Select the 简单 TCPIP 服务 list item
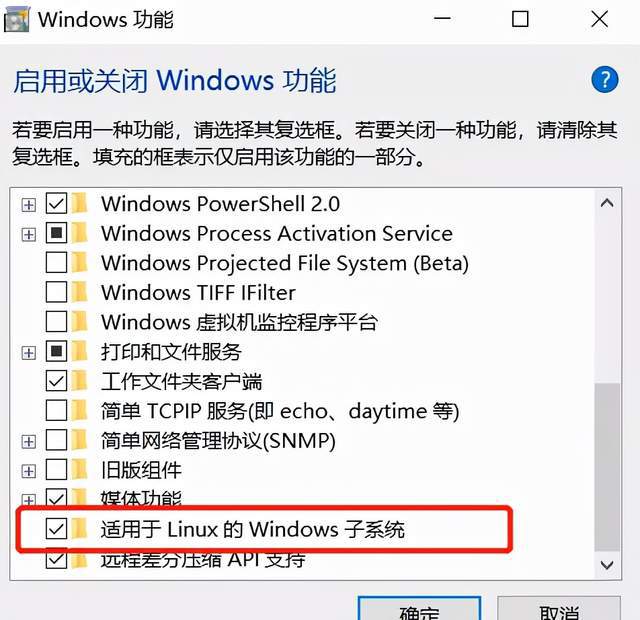Screen dimensions: 640x620 (280, 411)
